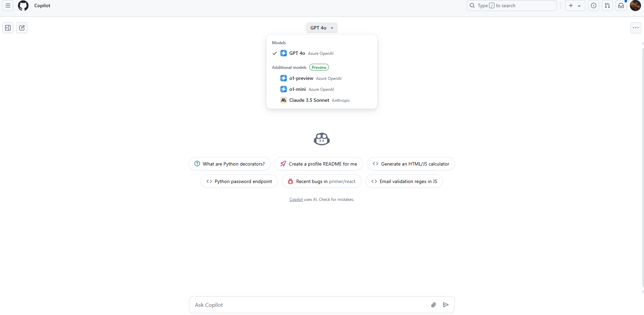
Task: Click the Azure icon beside GPT 4o
Action: pos(284,53)
